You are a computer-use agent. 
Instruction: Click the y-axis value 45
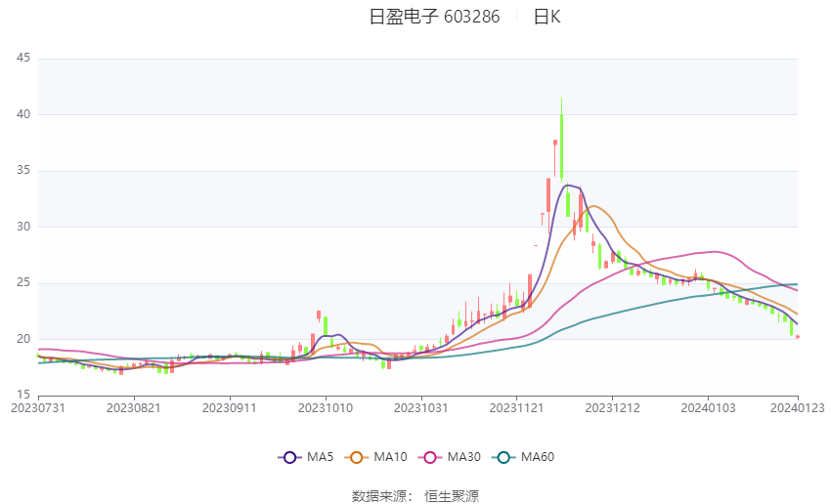click(23, 58)
